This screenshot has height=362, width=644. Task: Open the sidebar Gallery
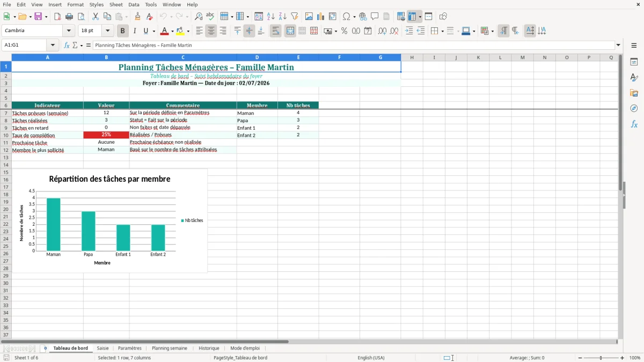(634, 93)
